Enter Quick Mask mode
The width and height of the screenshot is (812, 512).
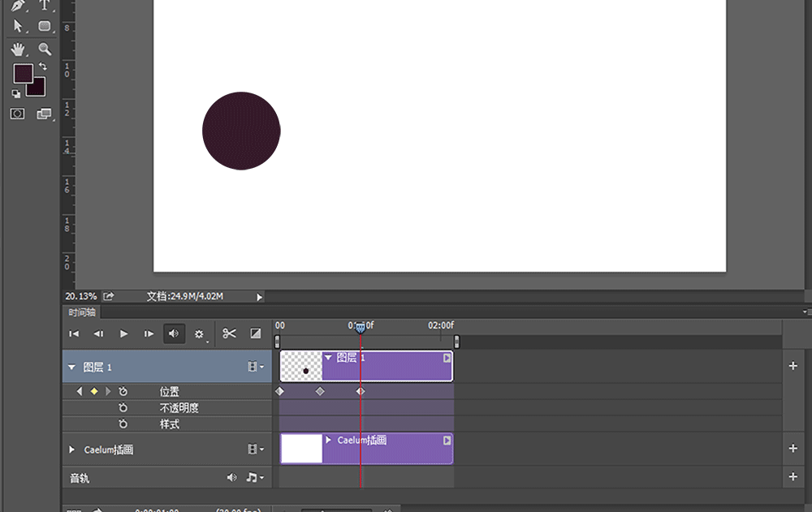(17, 113)
